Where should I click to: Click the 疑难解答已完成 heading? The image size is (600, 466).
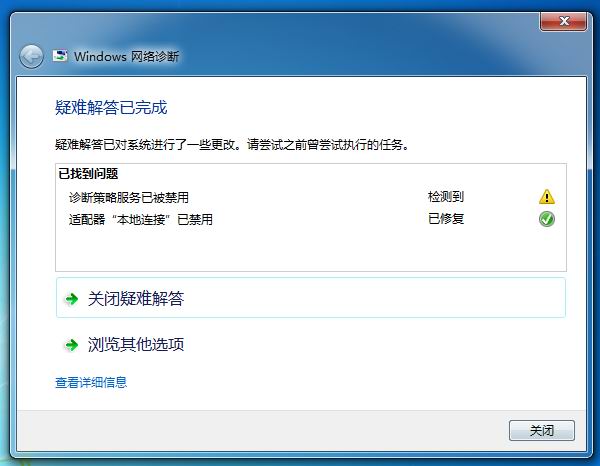coord(111,108)
